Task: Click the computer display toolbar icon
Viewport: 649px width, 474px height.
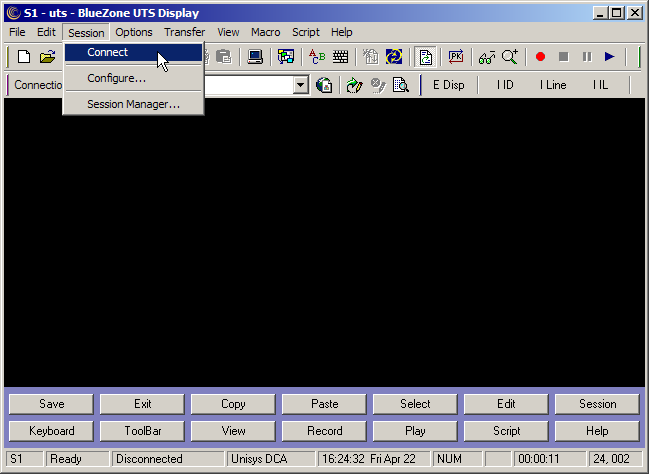Action: pyautogui.click(x=255, y=57)
